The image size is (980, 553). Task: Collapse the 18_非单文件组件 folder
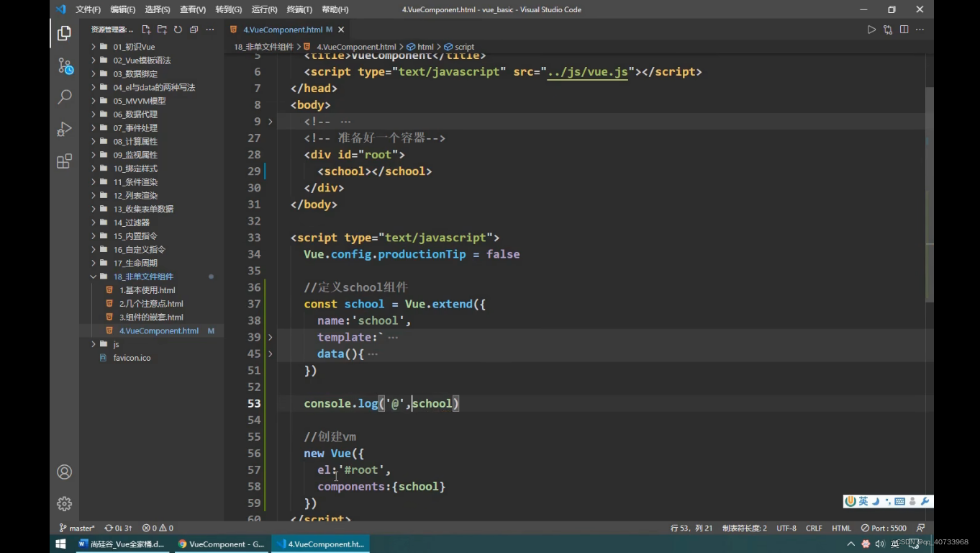coord(143,276)
